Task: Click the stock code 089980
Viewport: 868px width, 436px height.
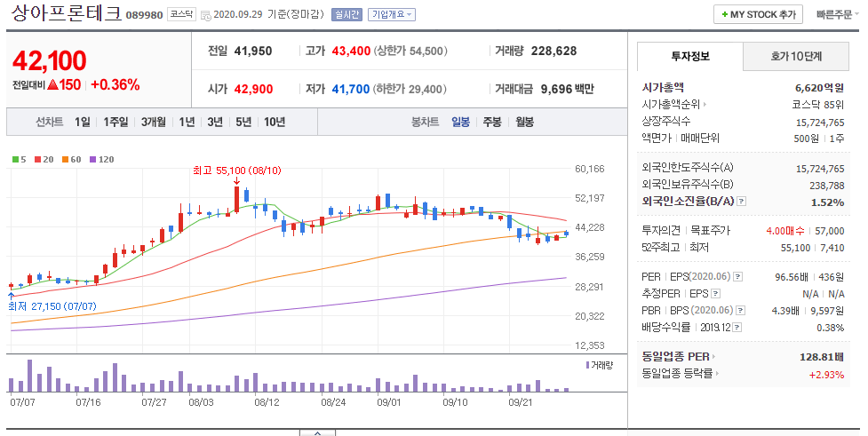Action: [x=145, y=15]
